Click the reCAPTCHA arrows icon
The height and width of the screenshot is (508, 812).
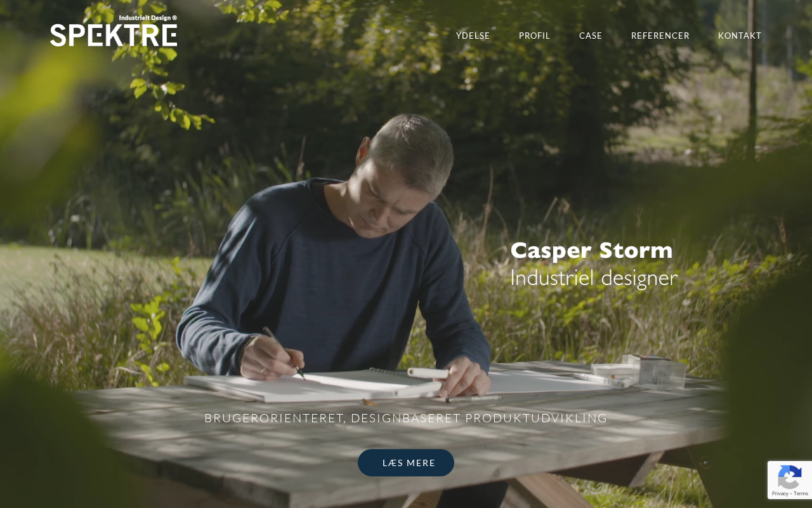click(789, 476)
